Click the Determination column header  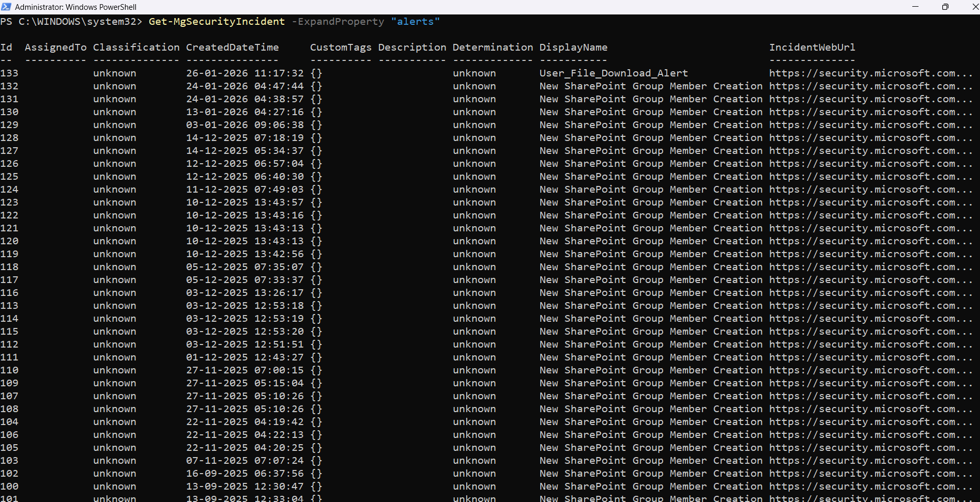tap(493, 48)
